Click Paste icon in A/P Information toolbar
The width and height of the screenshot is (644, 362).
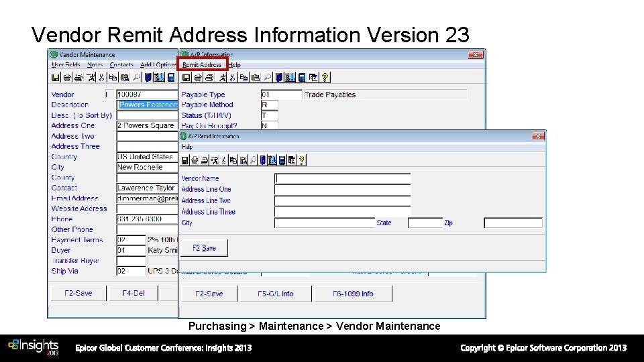(x=256, y=77)
